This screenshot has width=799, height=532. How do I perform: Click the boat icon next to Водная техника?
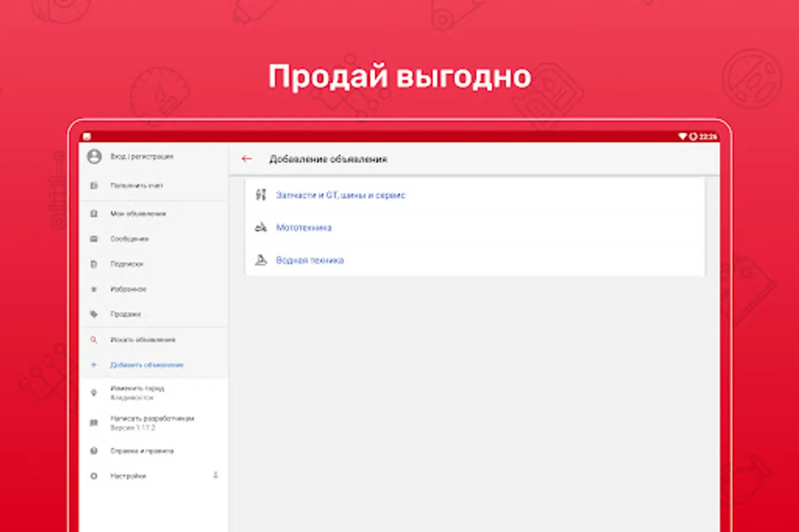(261, 259)
